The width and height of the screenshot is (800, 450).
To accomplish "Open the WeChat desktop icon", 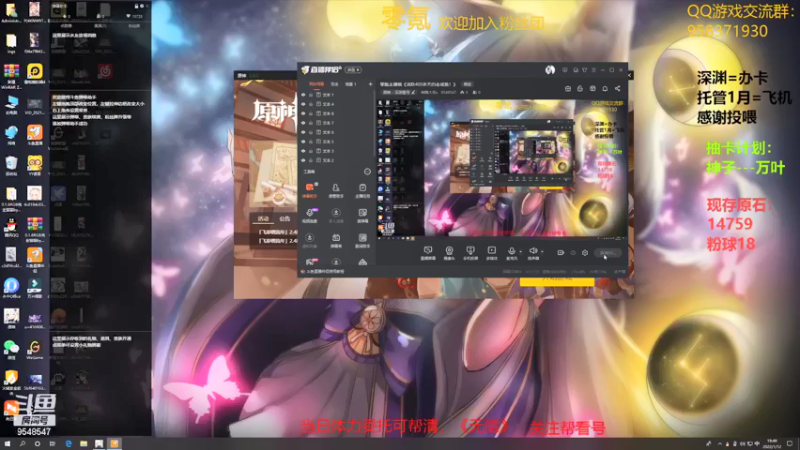I will click(11, 349).
